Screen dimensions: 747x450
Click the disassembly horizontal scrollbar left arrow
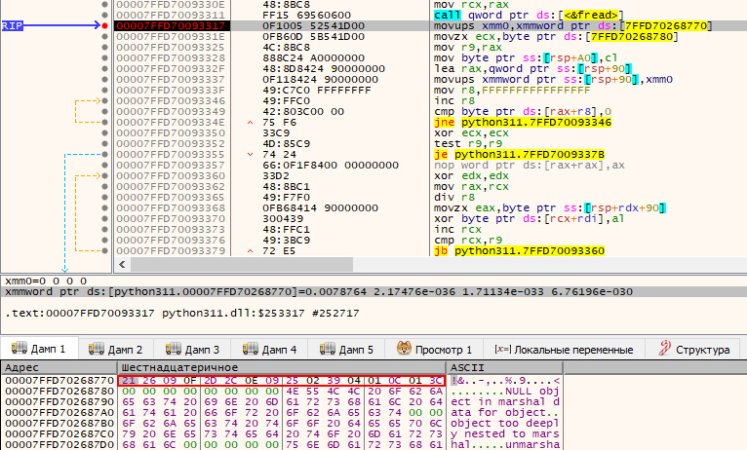point(124,265)
